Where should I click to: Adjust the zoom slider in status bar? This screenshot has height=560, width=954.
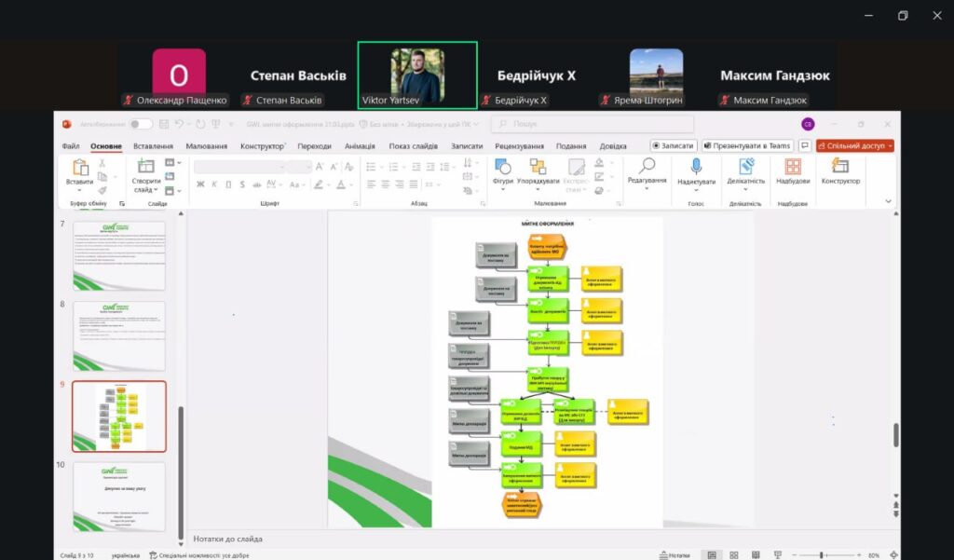point(821,554)
